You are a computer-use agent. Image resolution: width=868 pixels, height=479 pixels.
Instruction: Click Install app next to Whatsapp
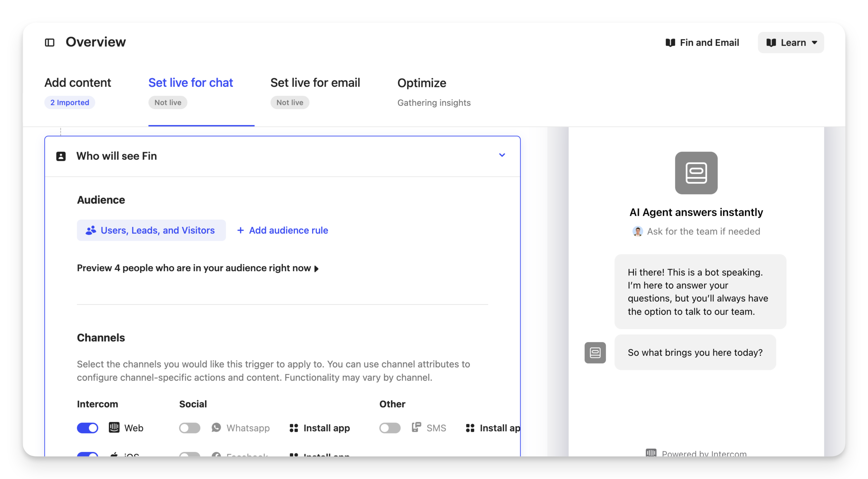(x=320, y=428)
